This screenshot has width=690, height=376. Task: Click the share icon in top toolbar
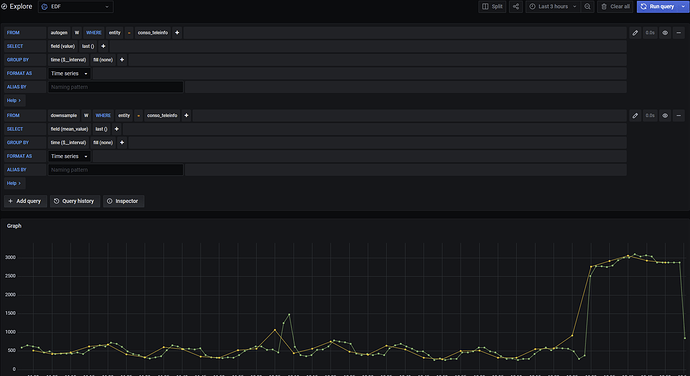tap(516, 7)
